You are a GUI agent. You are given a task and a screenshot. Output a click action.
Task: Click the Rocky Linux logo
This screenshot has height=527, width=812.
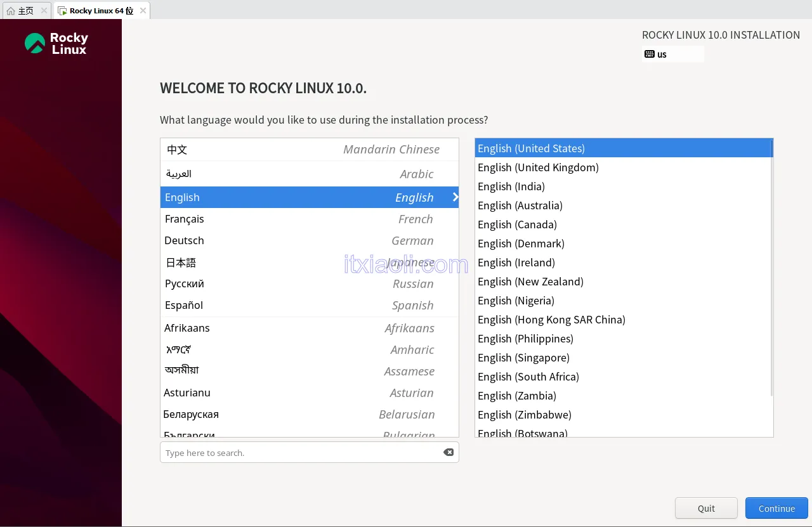click(x=56, y=43)
